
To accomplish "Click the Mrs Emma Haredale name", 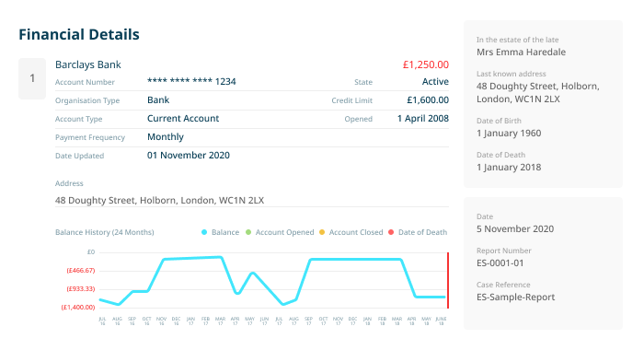I will point(521,52).
